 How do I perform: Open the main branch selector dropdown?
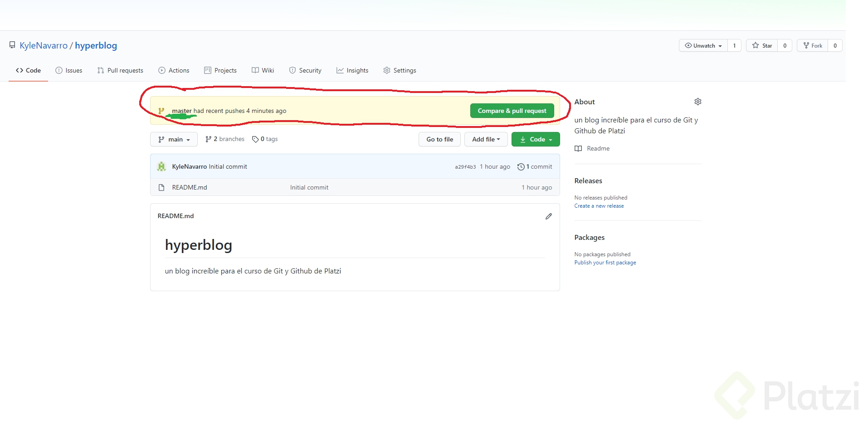[x=174, y=139]
